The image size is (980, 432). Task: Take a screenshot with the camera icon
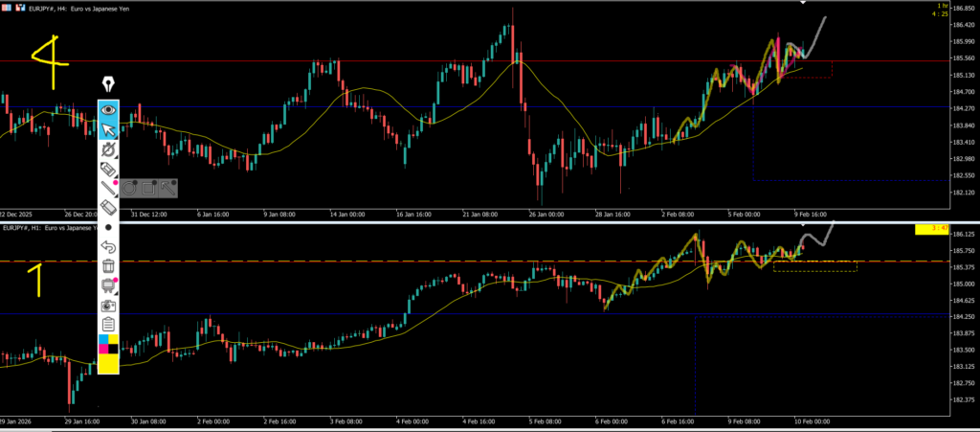coord(108,306)
